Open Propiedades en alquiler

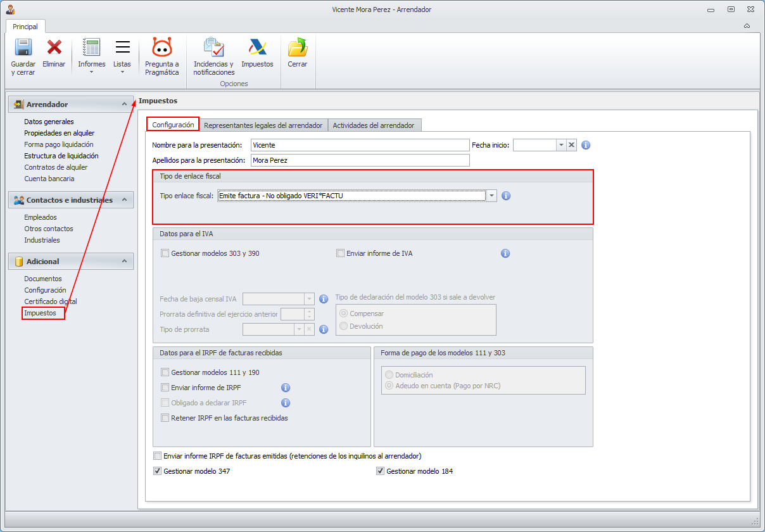(60, 133)
